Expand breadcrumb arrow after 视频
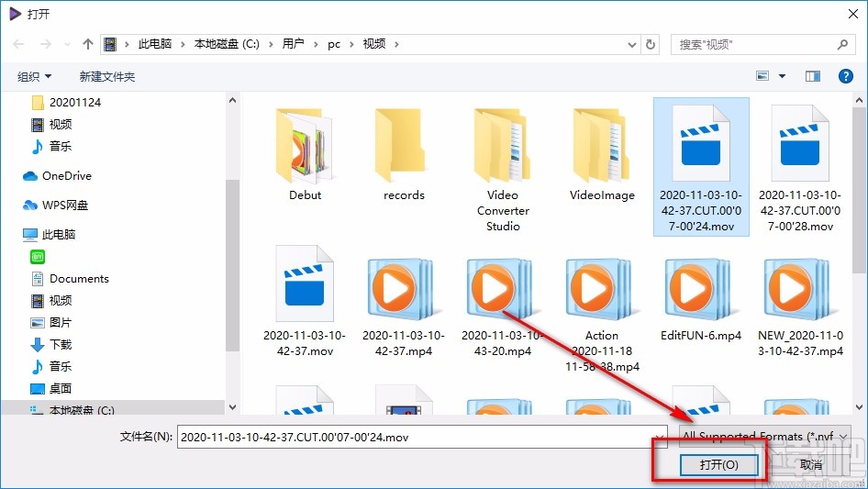Image resolution: width=868 pixels, height=489 pixels. [x=396, y=44]
